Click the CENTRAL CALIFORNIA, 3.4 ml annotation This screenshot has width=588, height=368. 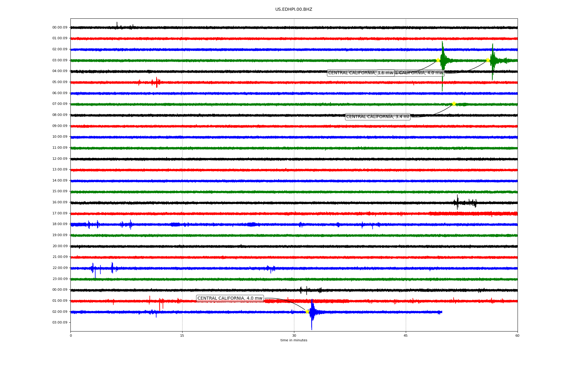click(377, 117)
